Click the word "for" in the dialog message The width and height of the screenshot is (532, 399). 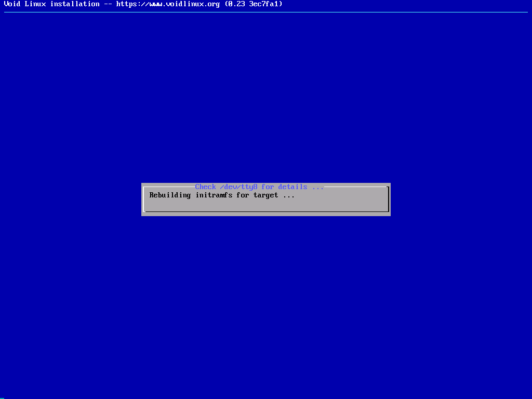(243, 195)
